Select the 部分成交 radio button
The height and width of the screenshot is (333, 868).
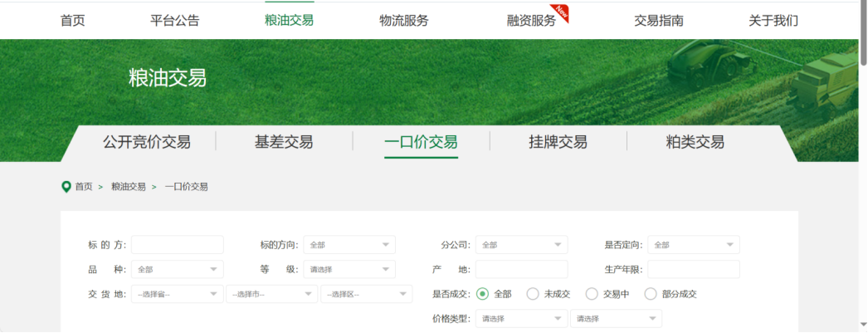650,294
